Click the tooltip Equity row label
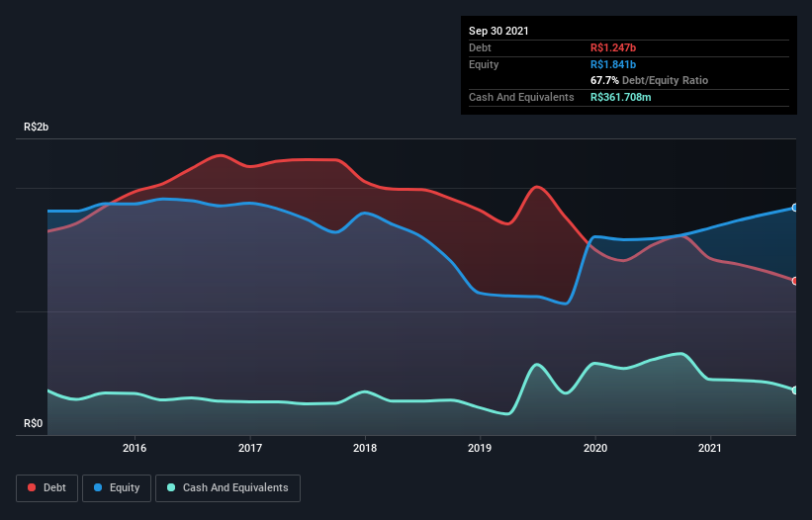The width and height of the screenshot is (812, 520). [x=484, y=64]
